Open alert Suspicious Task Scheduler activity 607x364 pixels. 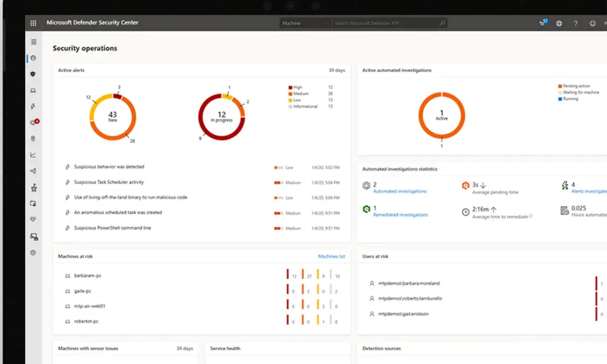pos(109,182)
